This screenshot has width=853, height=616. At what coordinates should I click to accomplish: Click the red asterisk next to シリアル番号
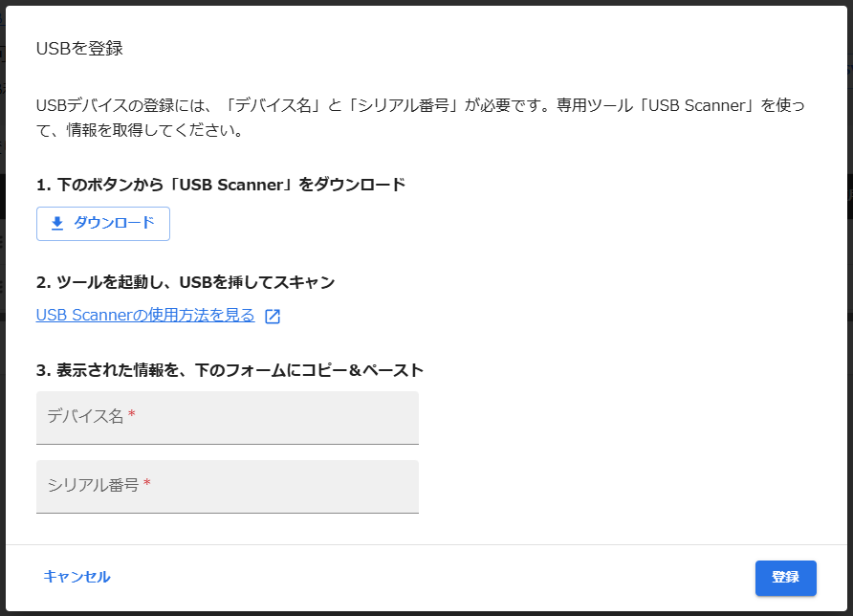click(147, 484)
